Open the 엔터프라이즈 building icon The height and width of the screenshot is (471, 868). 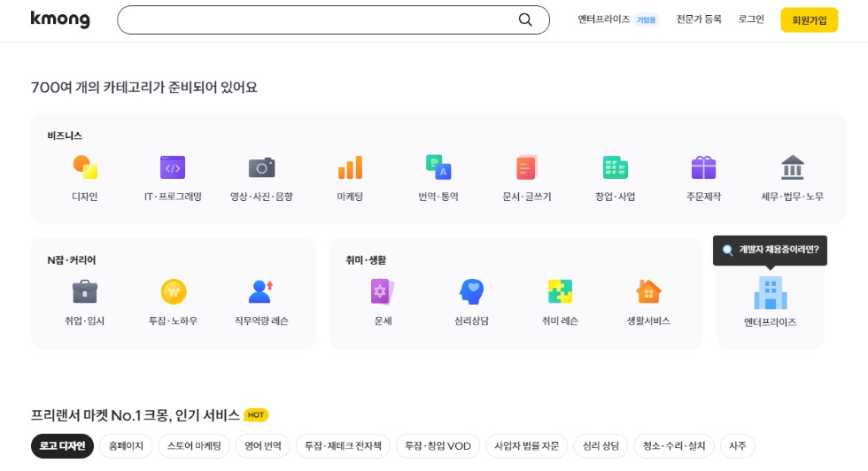770,293
